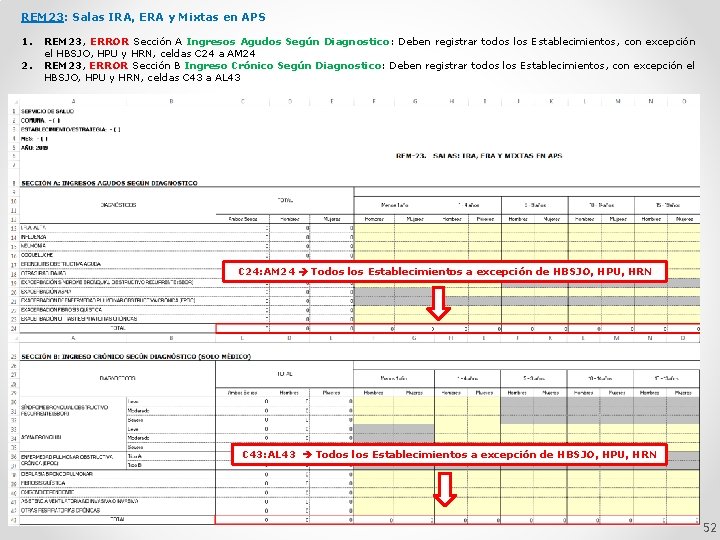Screen dimensions: 720x540
Task: Select the 'OTRAS RESPIRATORIAS CRÓNICAS' cell
Action: [x=60, y=510]
